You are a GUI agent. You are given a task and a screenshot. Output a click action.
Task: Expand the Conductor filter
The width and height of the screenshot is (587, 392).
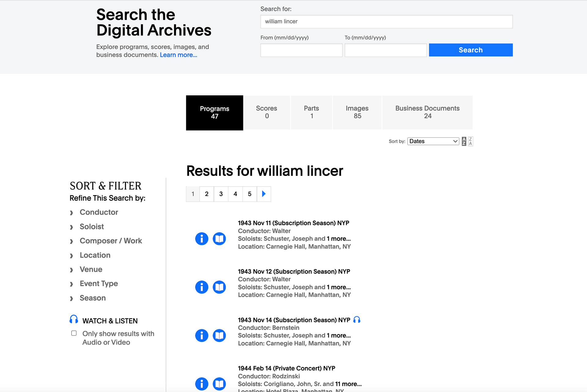click(x=98, y=212)
